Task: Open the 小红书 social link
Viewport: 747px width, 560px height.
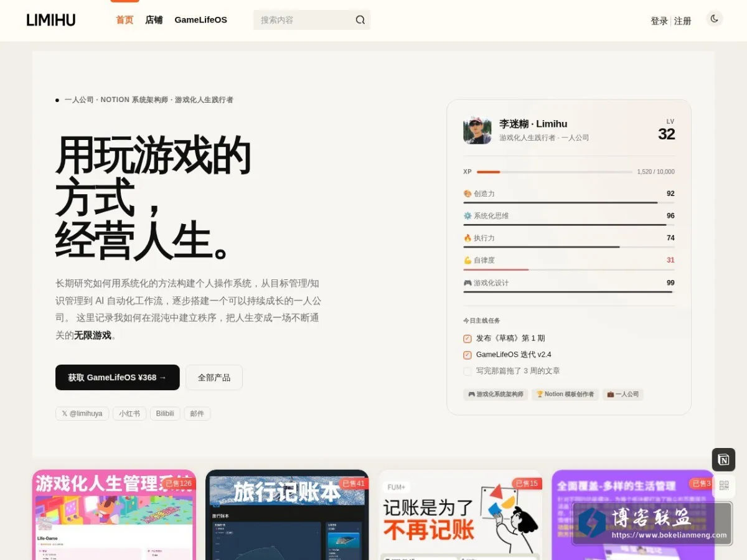Action: coord(129,413)
